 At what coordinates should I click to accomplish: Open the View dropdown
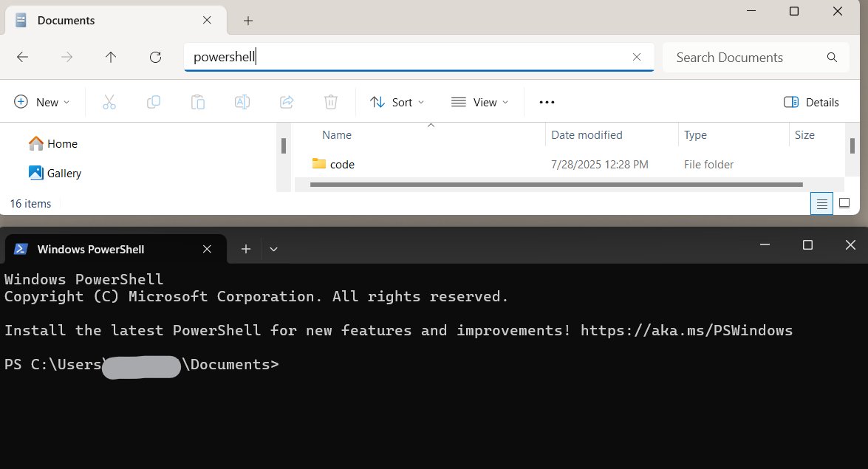coord(479,102)
